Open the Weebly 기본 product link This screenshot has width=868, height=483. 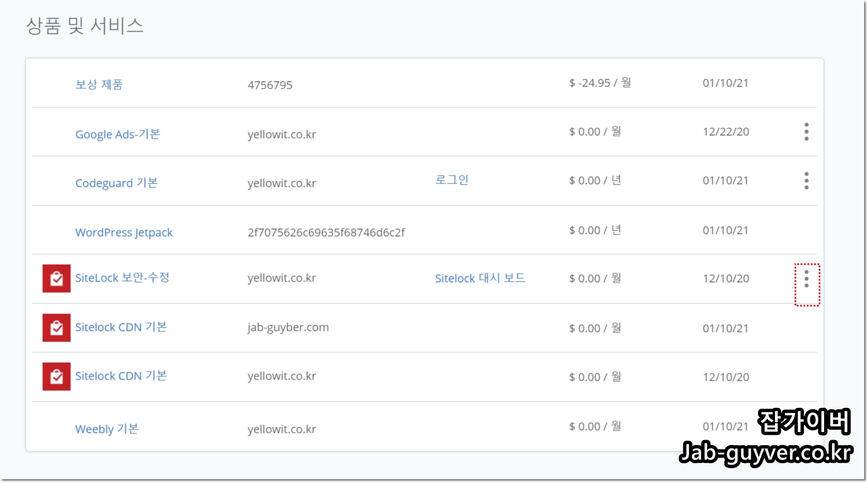[x=107, y=429]
